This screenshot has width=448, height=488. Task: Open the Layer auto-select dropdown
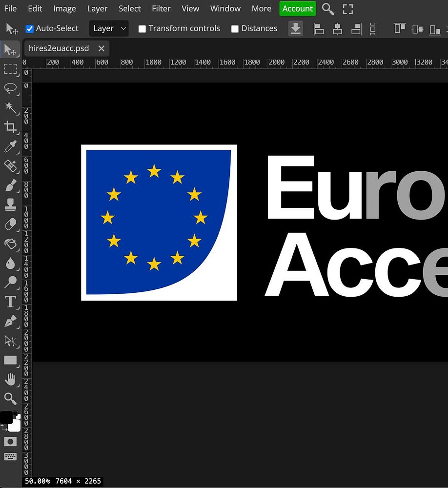pos(109,29)
